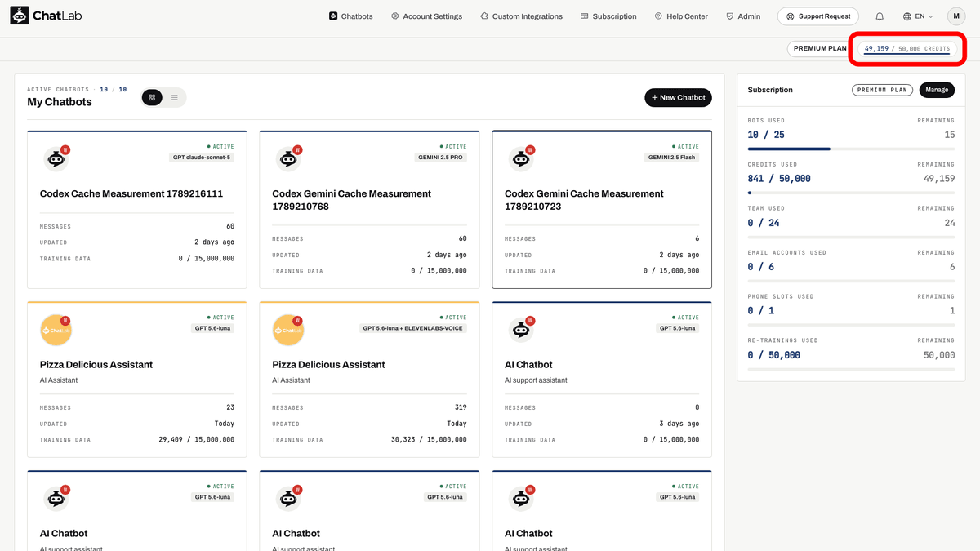Screen dimensions: 980x551
Task: Click the PREMIUM PLAN badge beside the credits counter
Action: pyautogui.click(x=819, y=48)
